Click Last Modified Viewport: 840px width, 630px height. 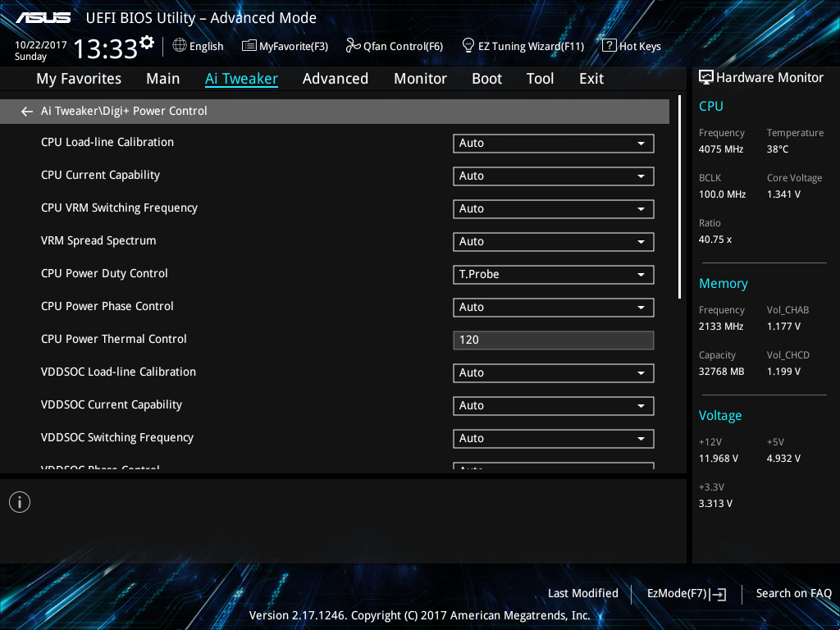(583, 593)
